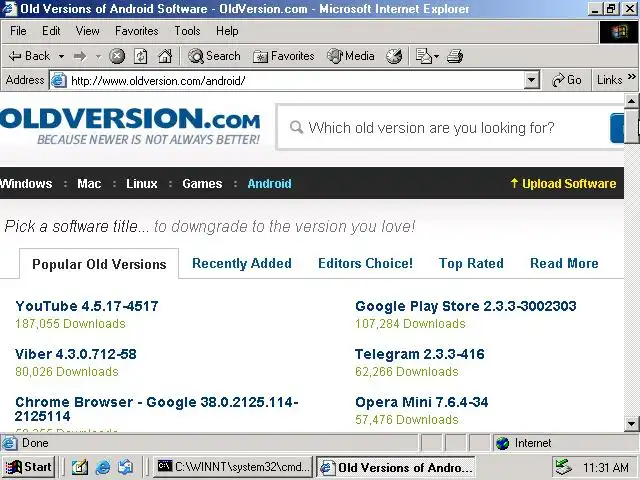Open the Viber 4.3.0.712-58 link
This screenshot has width=640, height=480.
76,354
